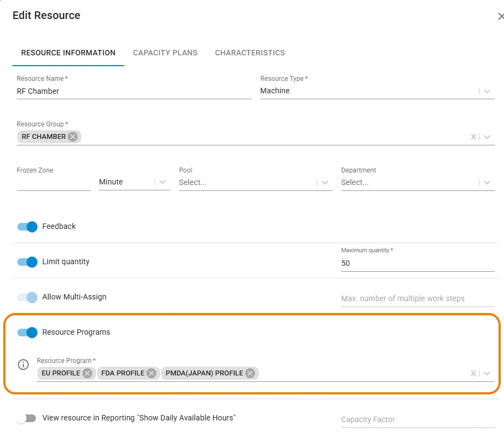Close the Edit Resource dialog
The height and width of the screenshot is (434, 504).
(500, 16)
